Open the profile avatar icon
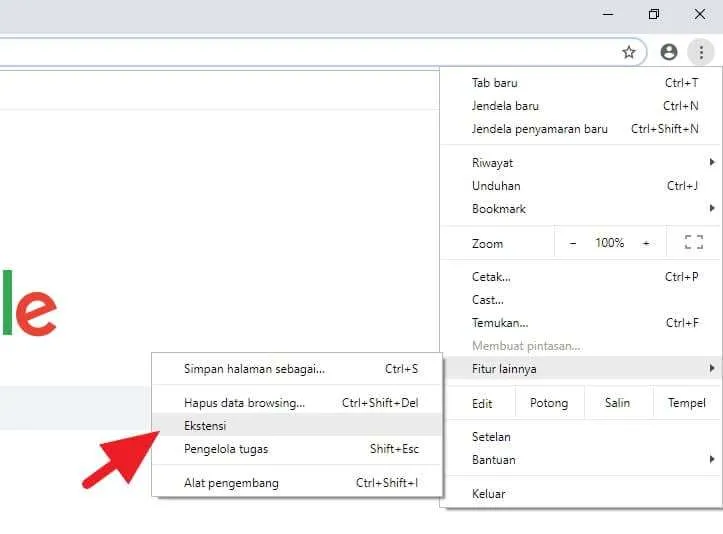Screen dimensions: 723x534 669,52
